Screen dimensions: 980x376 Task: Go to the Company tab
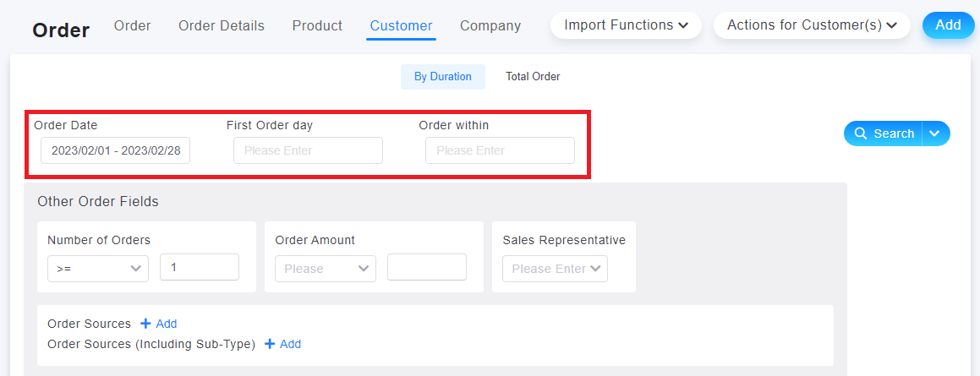click(490, 25)
